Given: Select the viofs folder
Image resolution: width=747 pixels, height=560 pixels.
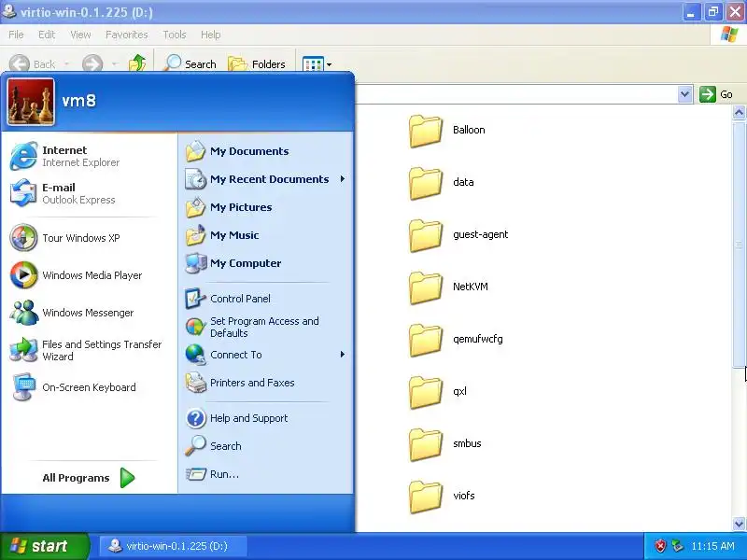Looking at the screenshot, I should 442,497.
